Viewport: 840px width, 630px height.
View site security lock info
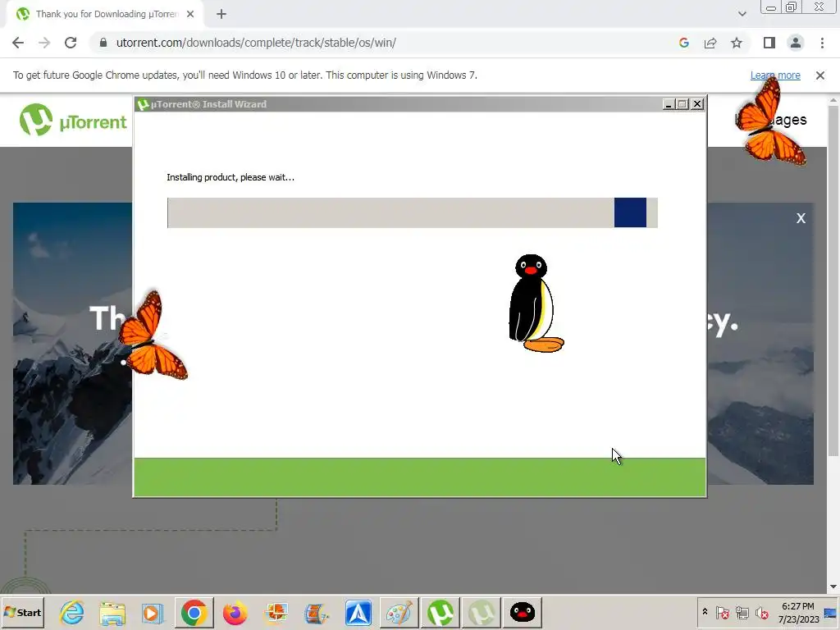103,43
